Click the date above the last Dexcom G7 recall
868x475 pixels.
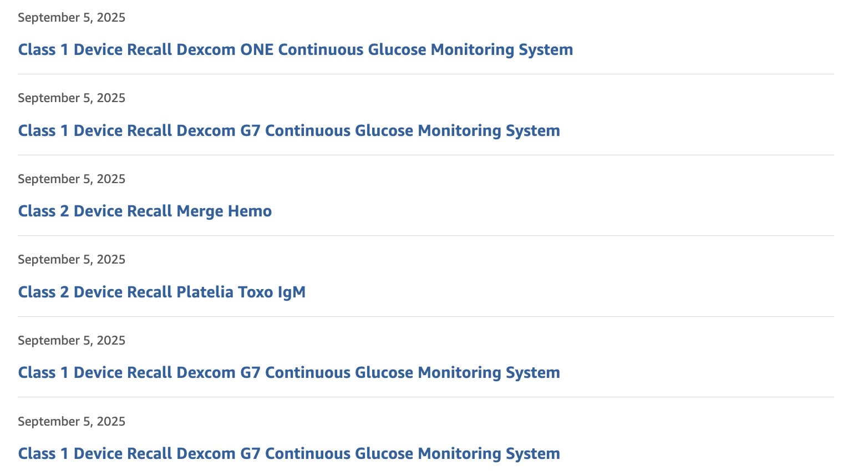(72, 422)
